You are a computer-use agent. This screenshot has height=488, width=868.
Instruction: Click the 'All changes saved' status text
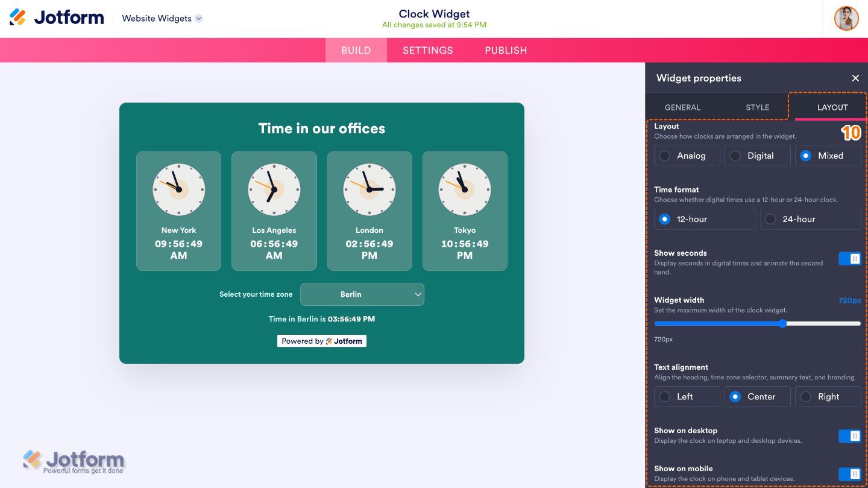(x=434, y=25)
